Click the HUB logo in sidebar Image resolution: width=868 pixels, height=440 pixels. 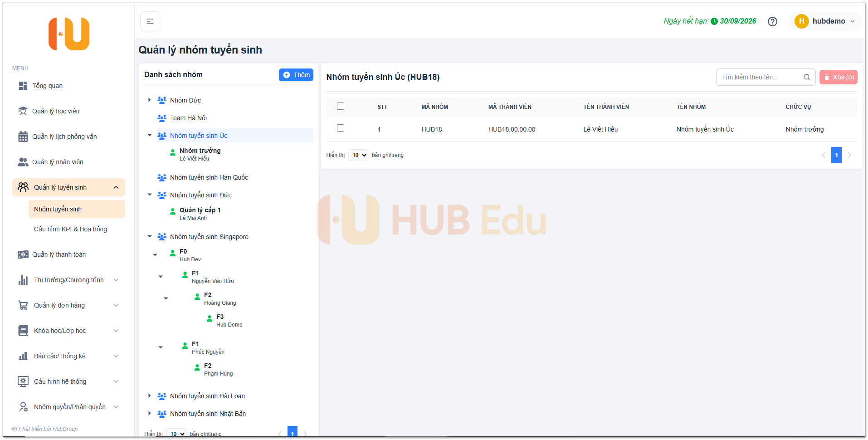[x=69, y=34]
